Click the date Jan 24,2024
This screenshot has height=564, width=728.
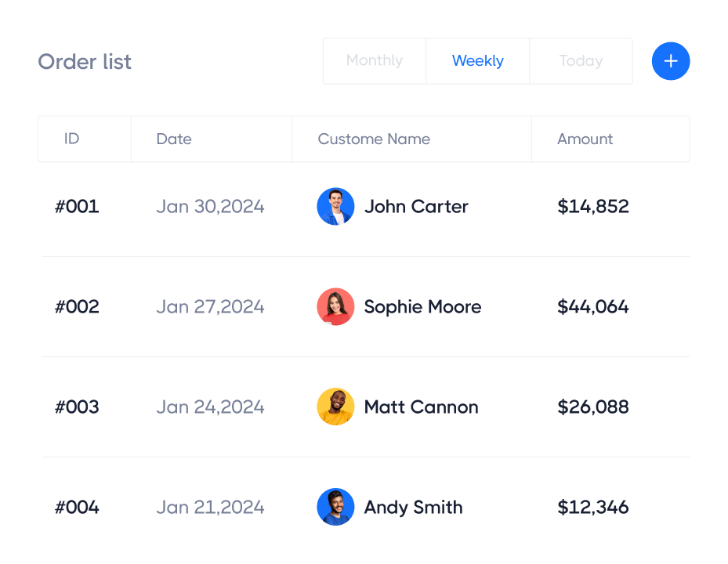pyautogui.click(x=210, y=407)
